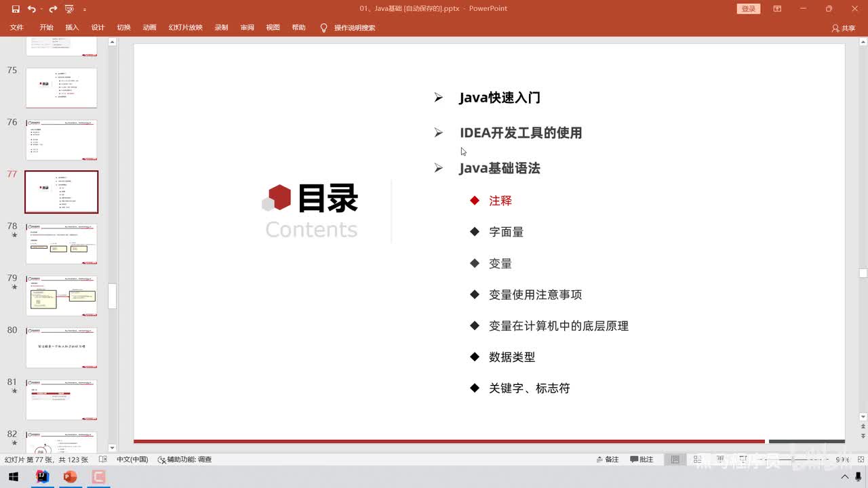Open the Customize Quick Access Toolbar dropdown
The width and height of the screenshot is (868, 488).
(x=85, y=9)
